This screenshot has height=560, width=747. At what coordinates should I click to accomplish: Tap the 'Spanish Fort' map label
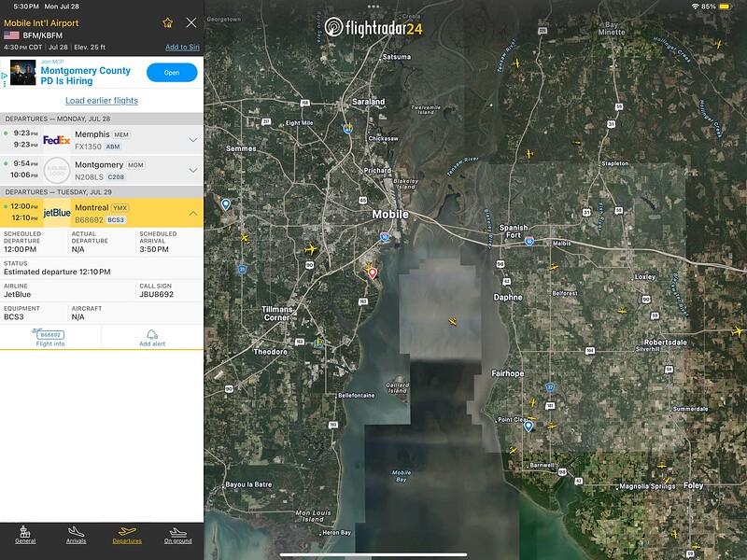514,231
